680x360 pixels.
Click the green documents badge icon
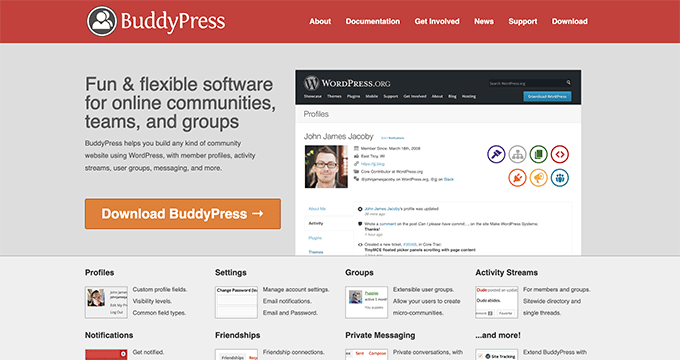[x=539, y=154]
